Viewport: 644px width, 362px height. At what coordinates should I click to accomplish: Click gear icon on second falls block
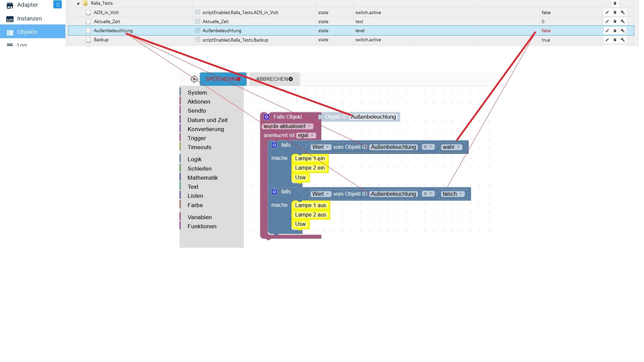coord(274,192)
